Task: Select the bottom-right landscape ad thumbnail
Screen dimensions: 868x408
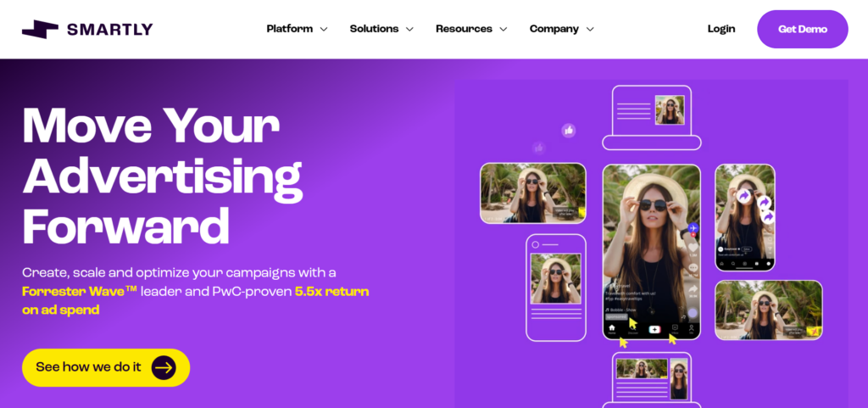Action: pos(768,310)
